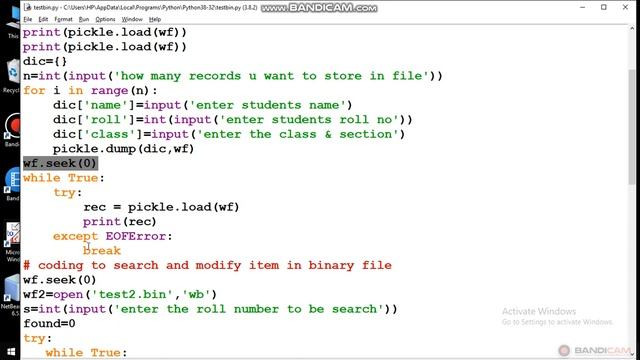
Task: Click the 'break' statement
Action: (102, 251)
